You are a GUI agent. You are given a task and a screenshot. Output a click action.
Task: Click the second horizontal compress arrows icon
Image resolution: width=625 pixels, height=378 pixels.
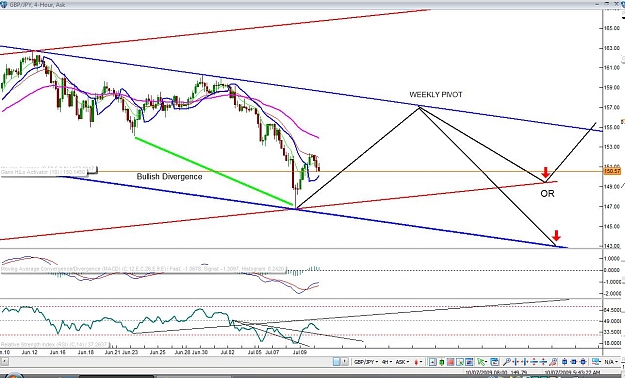[x=525, y=362]
